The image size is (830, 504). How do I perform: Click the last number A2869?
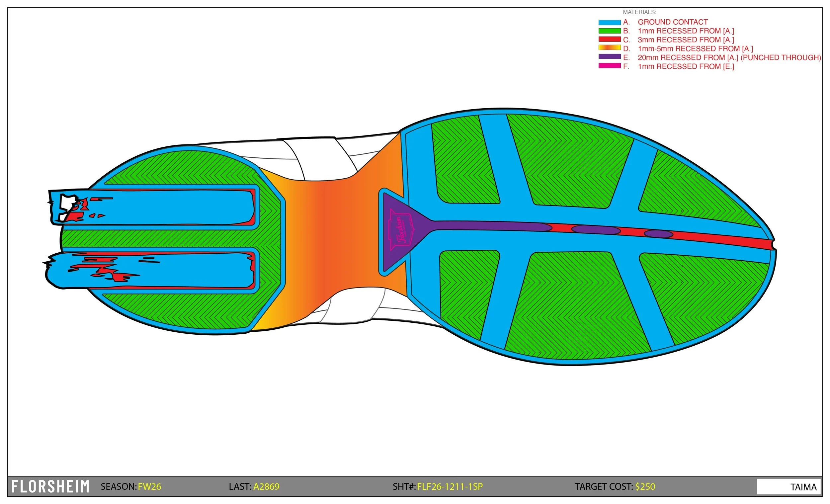(266, 487)
